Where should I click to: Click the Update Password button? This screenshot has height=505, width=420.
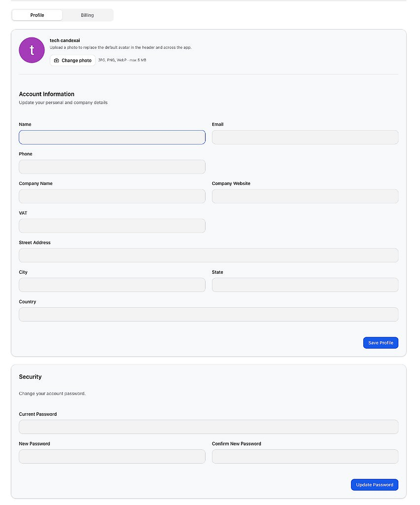[375, 485]
